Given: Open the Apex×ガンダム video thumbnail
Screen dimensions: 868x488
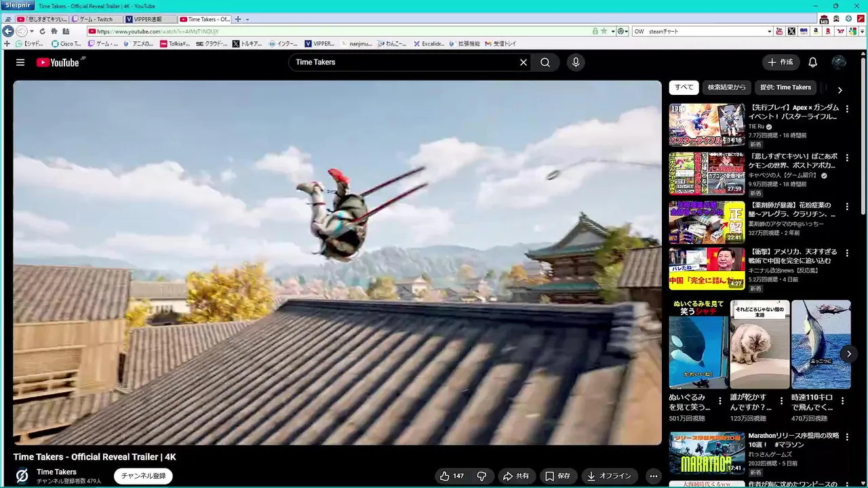Looking at the screenshot, I should click(707, 125).
